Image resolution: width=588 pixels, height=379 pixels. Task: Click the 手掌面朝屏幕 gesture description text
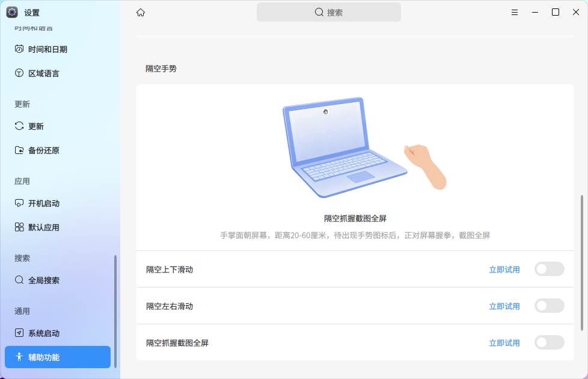(x=355, y=235)
